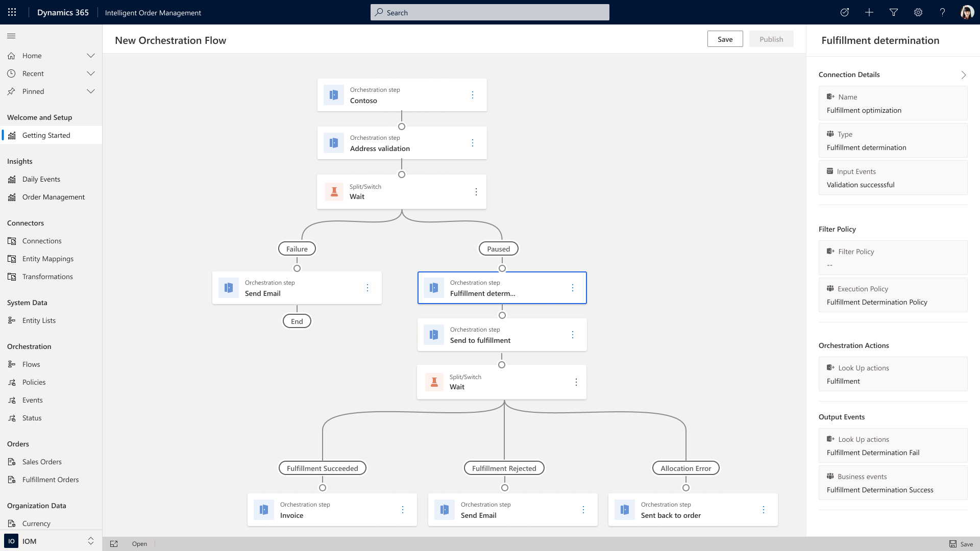Open the settings gear in the top bar
The height and width of the screenshot is (551, 980).
(918, 12)
